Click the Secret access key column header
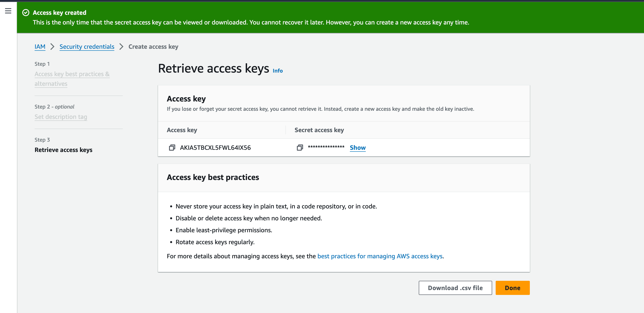This screenshot has height=313, width=644. click(x=319, y=130)
